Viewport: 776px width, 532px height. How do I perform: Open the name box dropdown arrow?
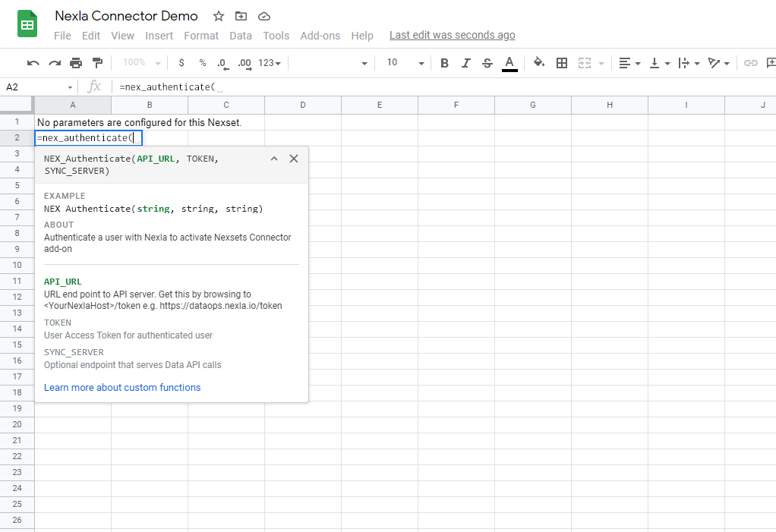[x=70, y=87]
